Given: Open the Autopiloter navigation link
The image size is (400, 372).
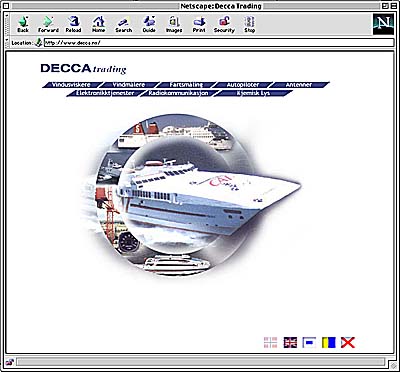Looking at the screenshot, I should [x=243, y=85].
